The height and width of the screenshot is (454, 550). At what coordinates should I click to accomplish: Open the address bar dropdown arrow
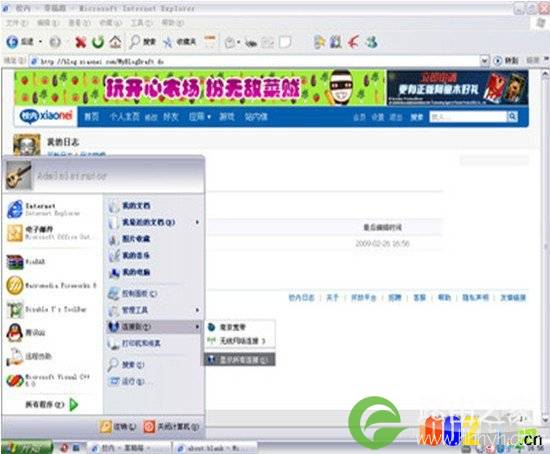point(484,61)
